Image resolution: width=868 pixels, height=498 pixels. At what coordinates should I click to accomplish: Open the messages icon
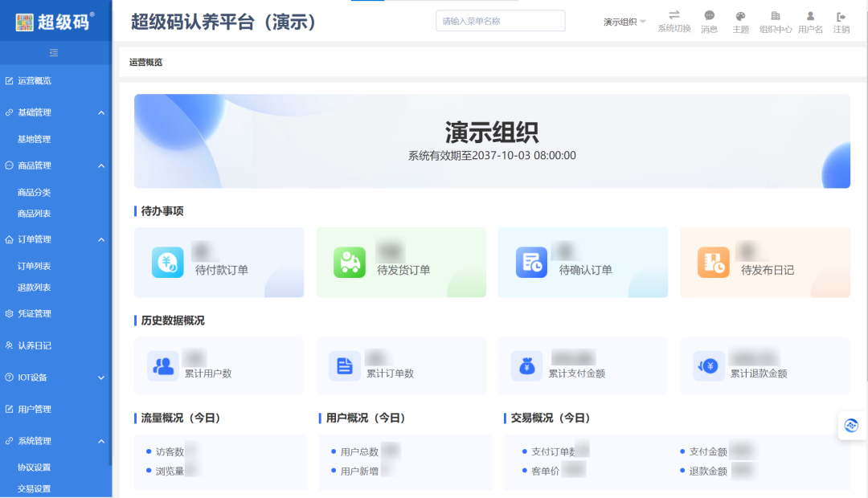709,16
